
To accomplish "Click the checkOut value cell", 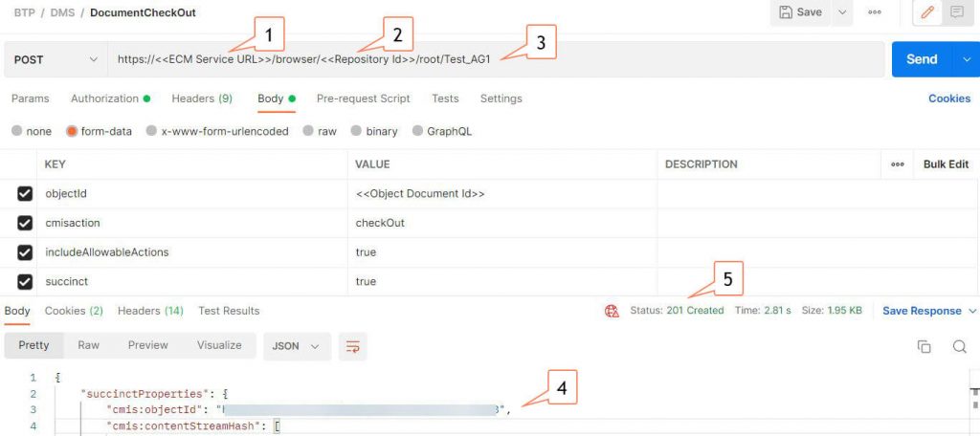I will coord(502,223).
